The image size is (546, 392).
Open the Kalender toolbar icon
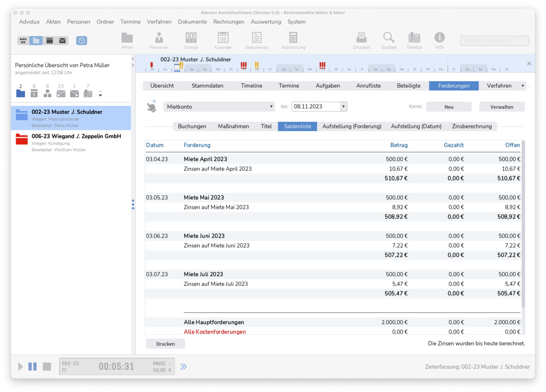click(x=223, y=38)
